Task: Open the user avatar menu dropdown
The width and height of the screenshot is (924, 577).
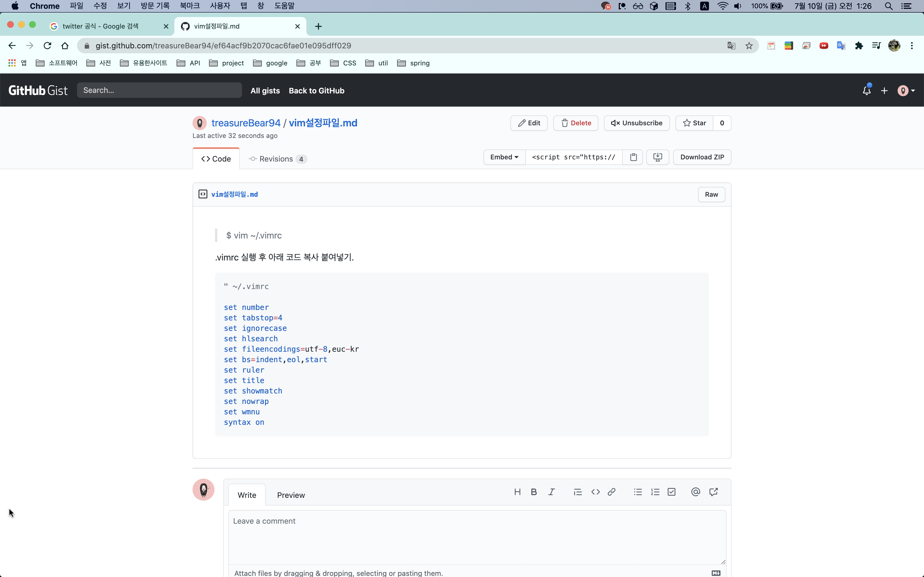Action: click(x=906, y=91)
